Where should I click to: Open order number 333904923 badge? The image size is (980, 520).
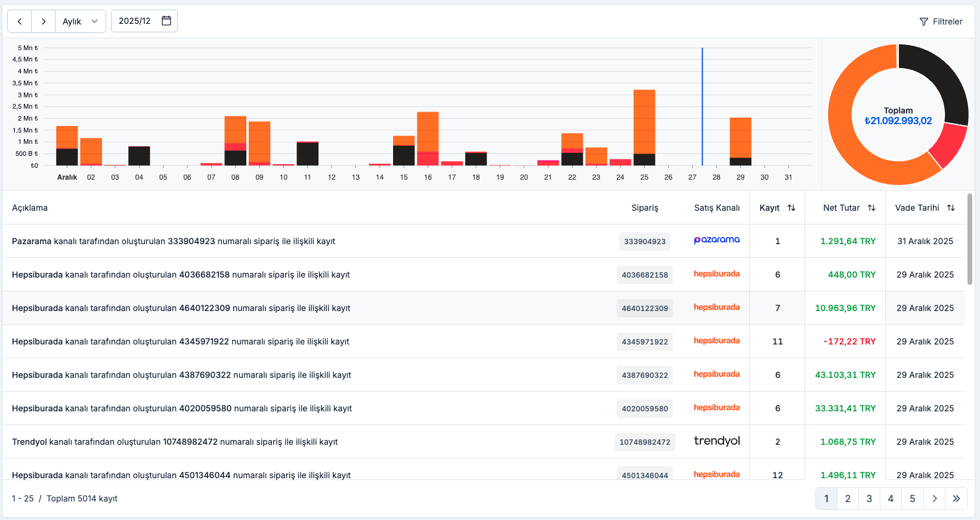coord(645,241)
